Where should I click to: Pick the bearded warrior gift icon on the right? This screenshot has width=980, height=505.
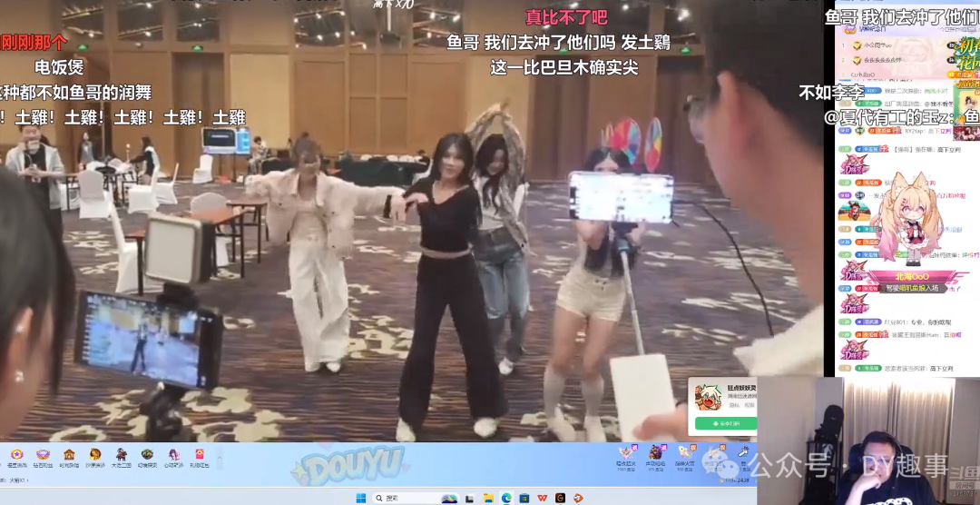655,452
